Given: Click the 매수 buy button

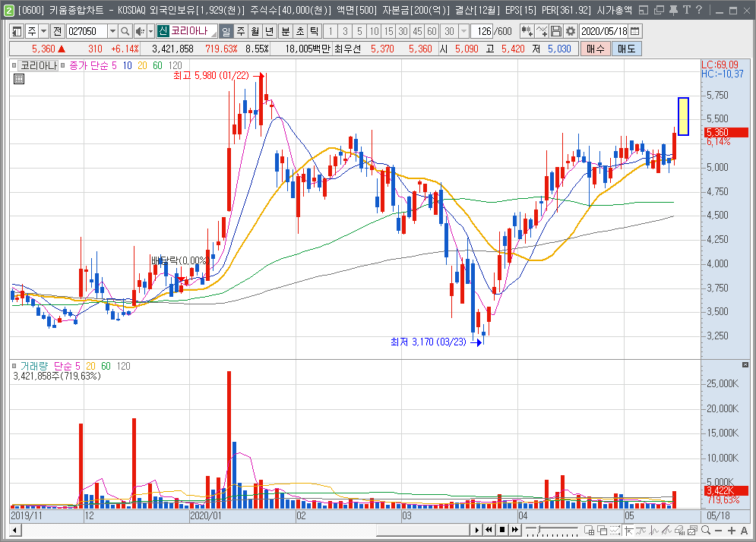Looking at the screenshot, I should [x=596, y=49].
